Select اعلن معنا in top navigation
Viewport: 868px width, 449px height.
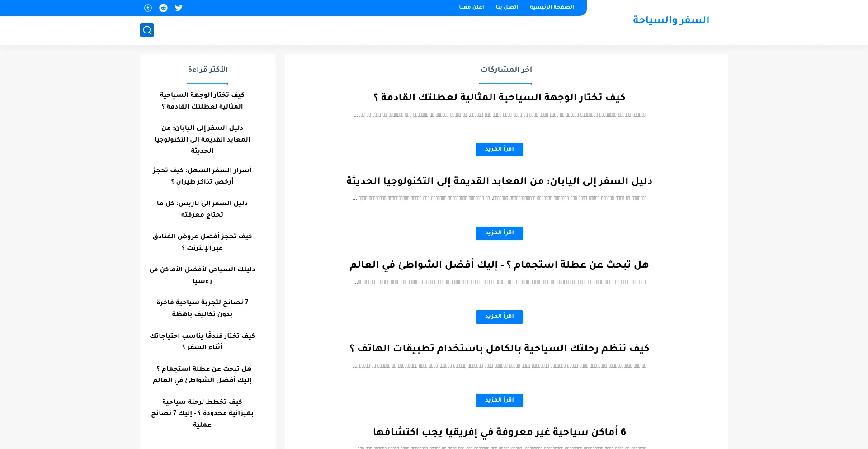[472, 7]
